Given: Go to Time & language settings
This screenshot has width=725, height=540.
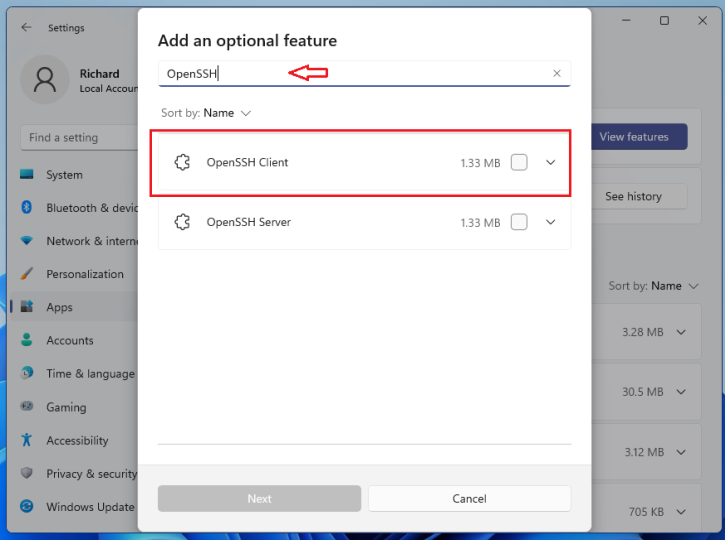Looking at the screenshot, I should pyautogui.click(x=89, y=374).
